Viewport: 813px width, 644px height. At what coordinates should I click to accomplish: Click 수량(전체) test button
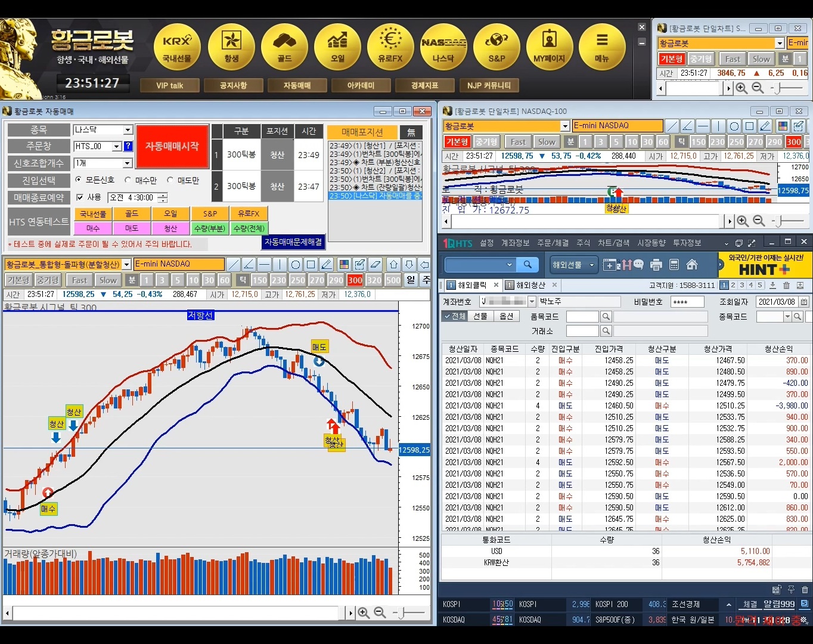249,228
